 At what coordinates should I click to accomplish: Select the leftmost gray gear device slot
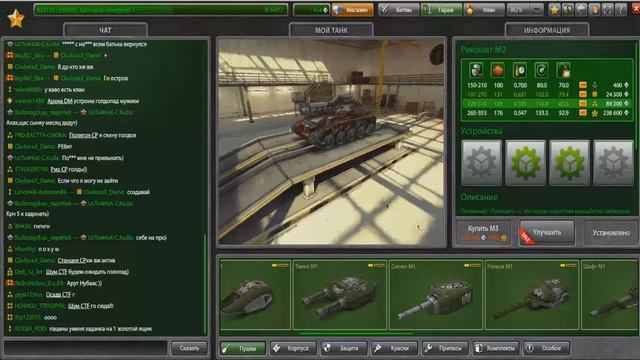(482, 162)
